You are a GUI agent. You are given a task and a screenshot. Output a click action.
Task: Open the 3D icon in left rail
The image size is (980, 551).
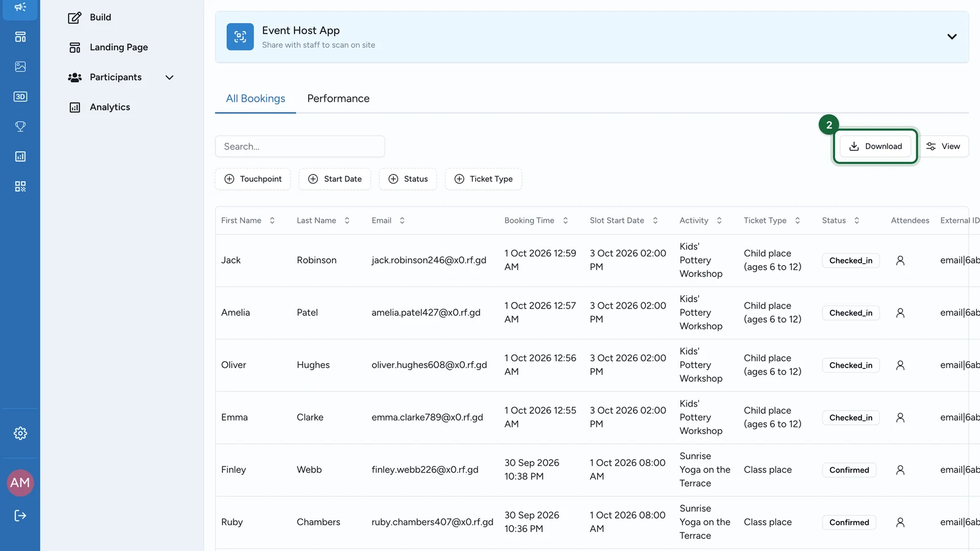pos(20,97)
